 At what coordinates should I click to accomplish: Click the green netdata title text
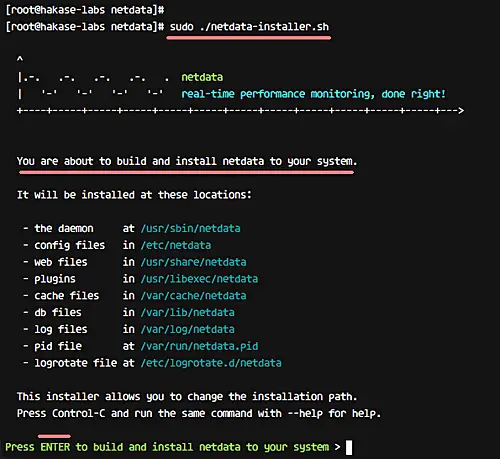pyautogui.click(x=202, y=77)
